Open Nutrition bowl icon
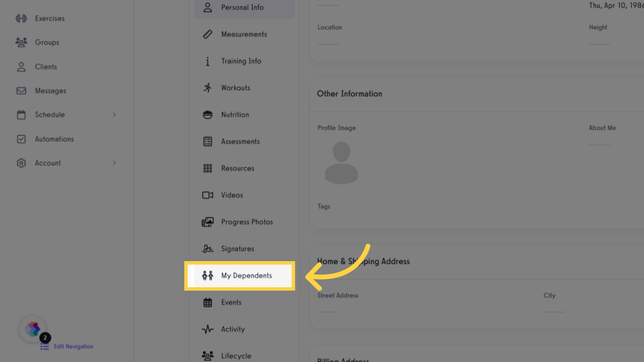Screen dimensions: 644x362 [x=208, y=115]
